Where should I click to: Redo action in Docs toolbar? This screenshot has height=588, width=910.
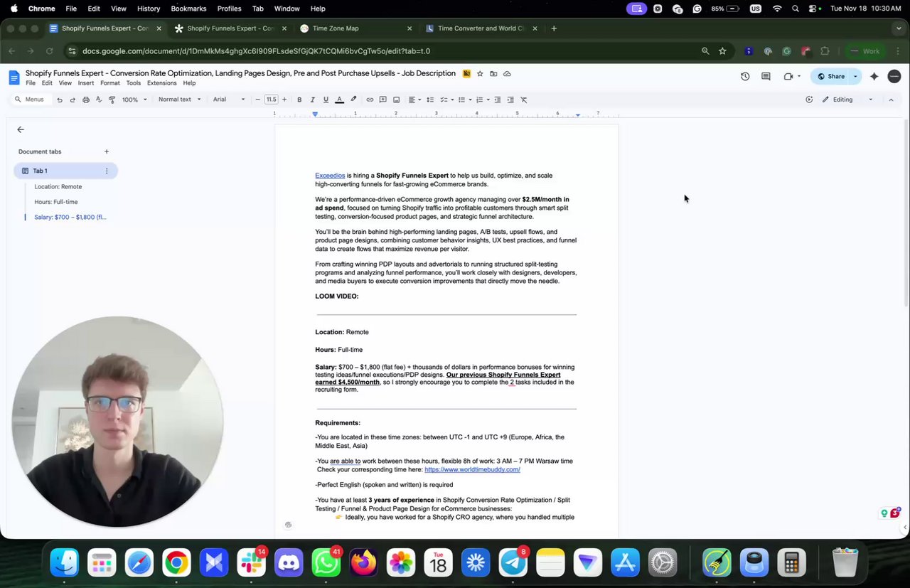click(73, 100)
